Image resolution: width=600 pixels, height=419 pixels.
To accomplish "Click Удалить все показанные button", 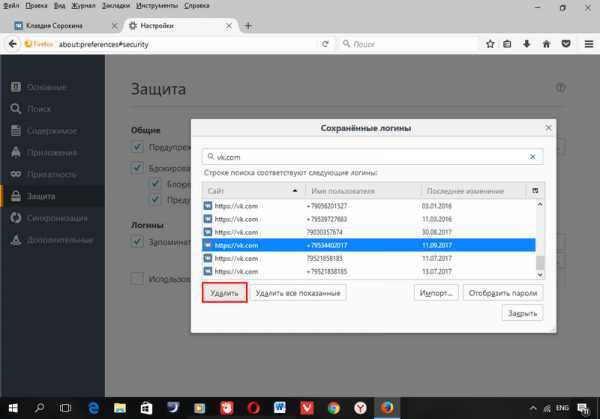I will (298, 293).
